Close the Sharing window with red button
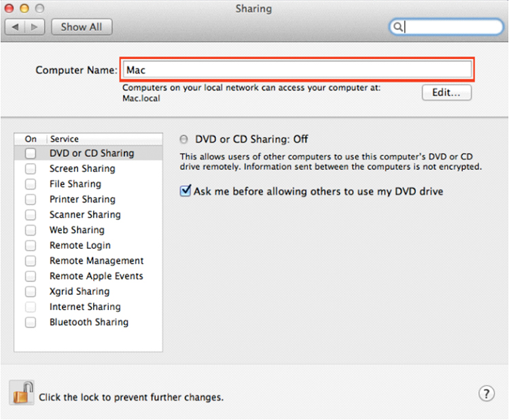The width and height of the screenshot is (509, 420). click(9, 8)
